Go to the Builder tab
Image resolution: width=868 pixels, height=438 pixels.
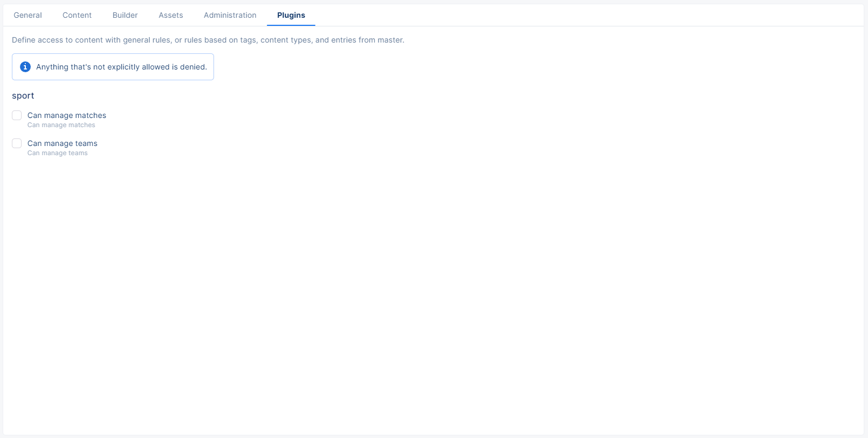tap(125, 15)
